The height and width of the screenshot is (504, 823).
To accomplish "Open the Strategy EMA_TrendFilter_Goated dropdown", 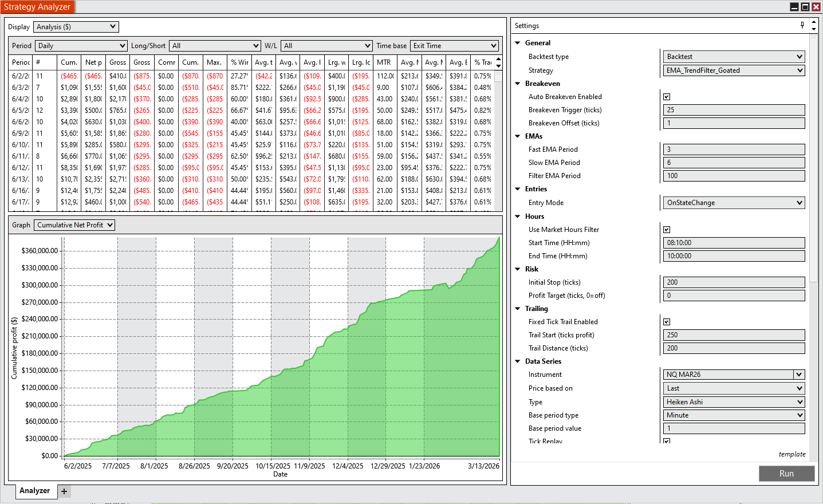I will (734, 70).
